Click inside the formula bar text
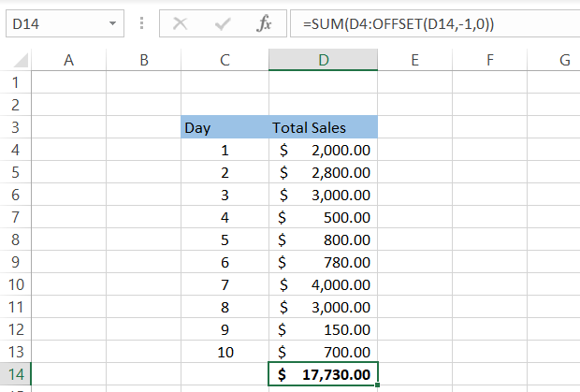Viewport: 580px width, 392px height. [x=421, y=23]
